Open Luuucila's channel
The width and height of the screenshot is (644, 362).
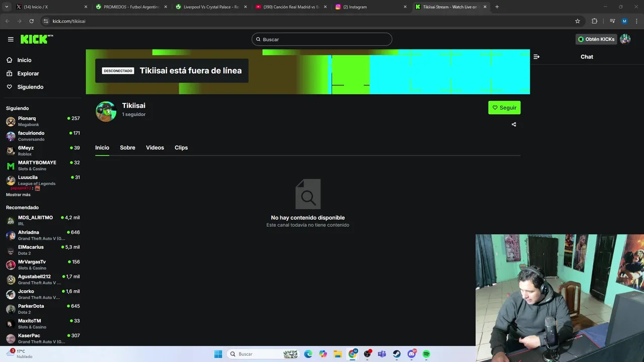pos(43,180)
